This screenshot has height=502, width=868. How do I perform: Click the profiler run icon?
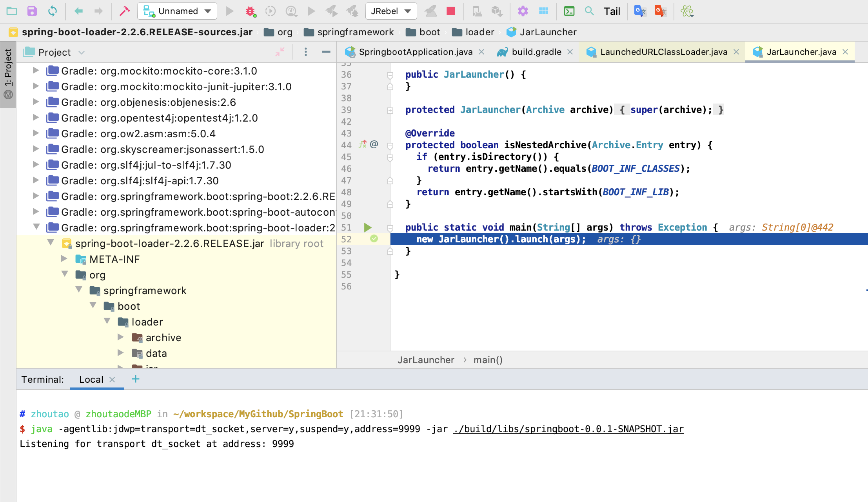291,11
